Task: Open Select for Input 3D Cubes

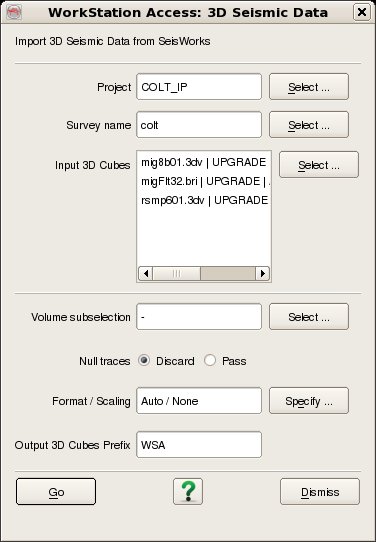Action: click(319, 165)
